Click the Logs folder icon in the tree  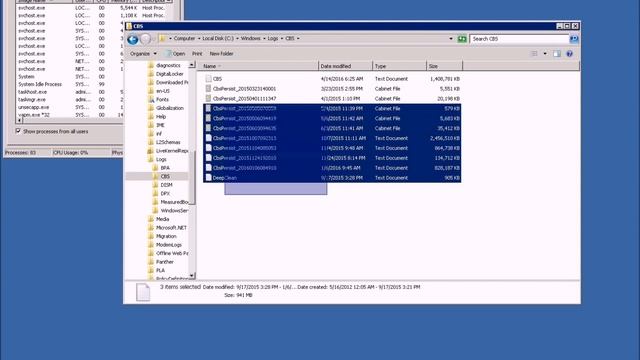(x=151, y=159)
